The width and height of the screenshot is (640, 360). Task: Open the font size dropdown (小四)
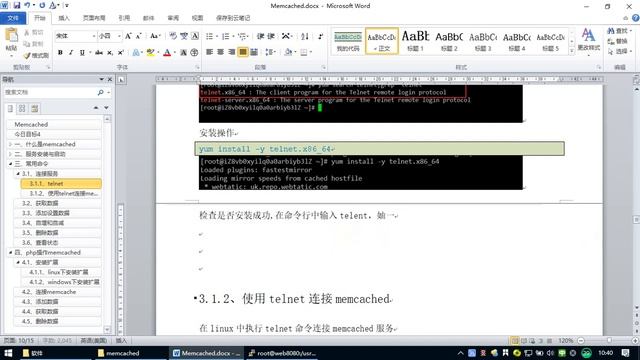pyautogui.click(x=119, y=36)
